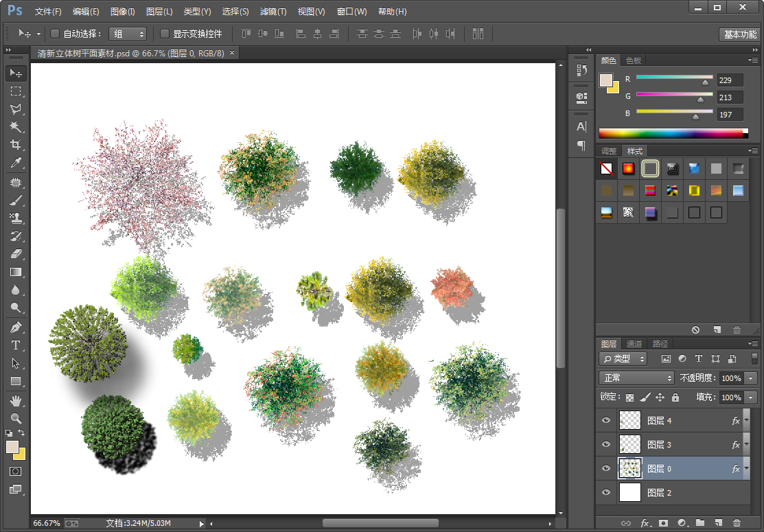Expand the 不透明度 opacity dropdown arrow
Viewport: 764px width, 532px height.
click(751, 378)
